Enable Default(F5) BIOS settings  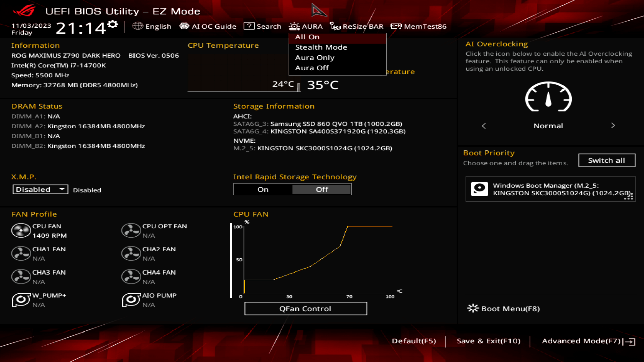click(414, 340)
